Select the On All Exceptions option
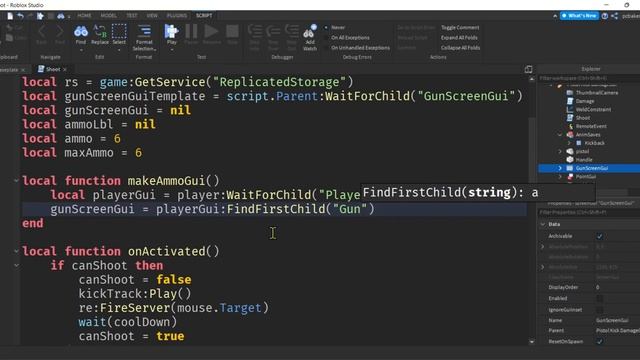640x360 pixels. (347, 38)
